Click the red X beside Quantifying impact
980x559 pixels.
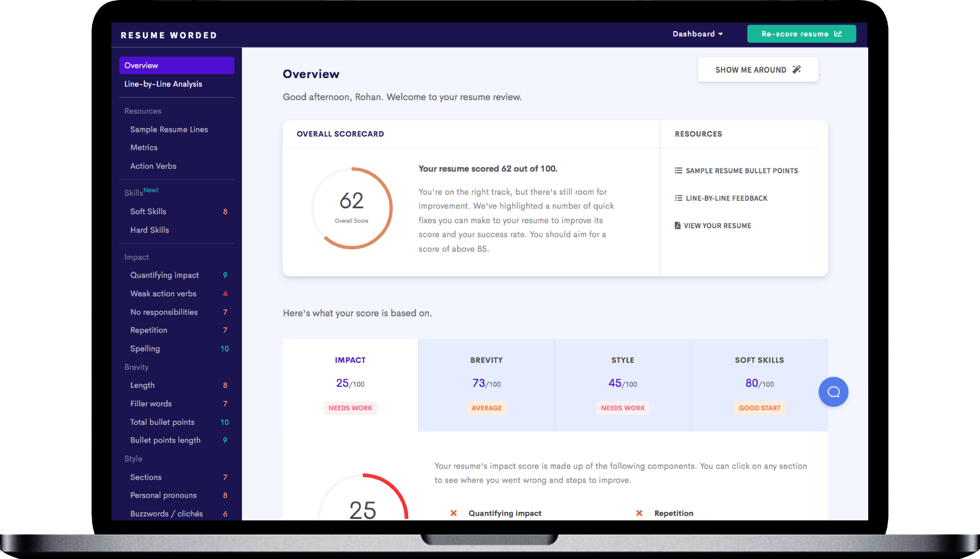pyautogui.click(x=453, y=513)
